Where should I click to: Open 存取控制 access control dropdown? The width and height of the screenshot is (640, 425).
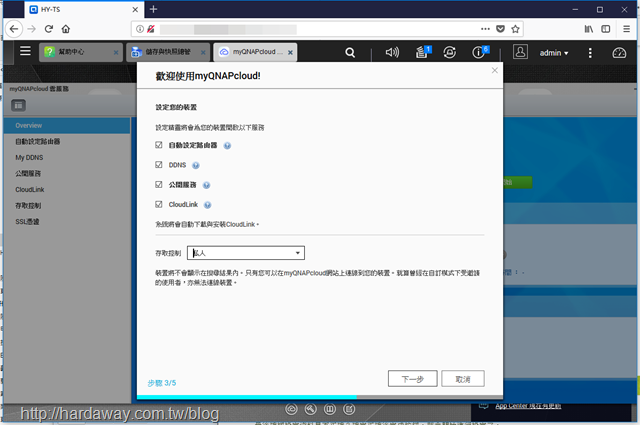[246, 253]
